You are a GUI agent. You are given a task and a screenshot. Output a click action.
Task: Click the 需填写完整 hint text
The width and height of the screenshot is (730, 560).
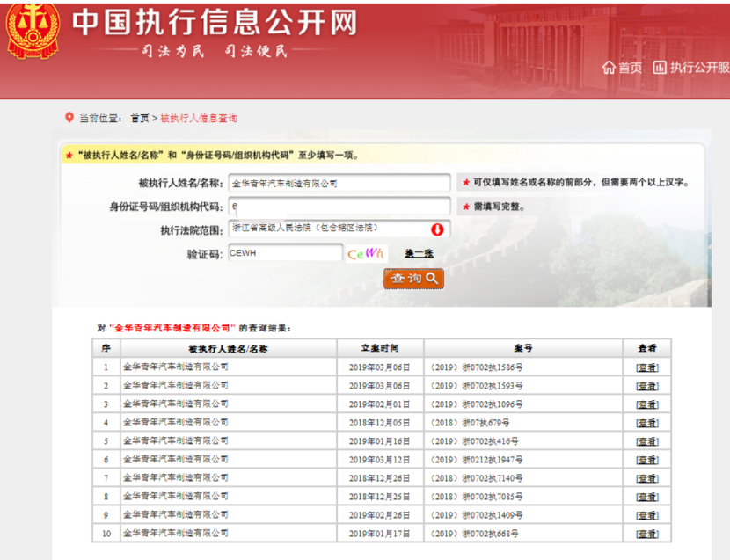[499, 207]
